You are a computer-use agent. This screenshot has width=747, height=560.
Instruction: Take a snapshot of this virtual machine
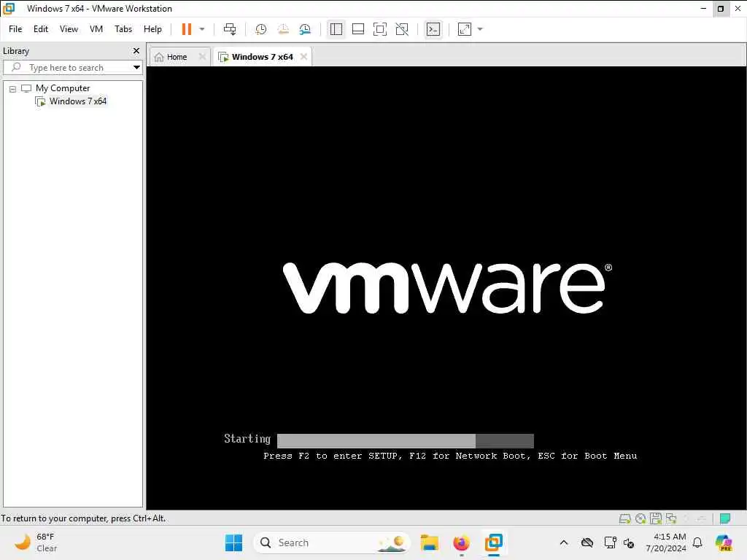coord(260,29)
